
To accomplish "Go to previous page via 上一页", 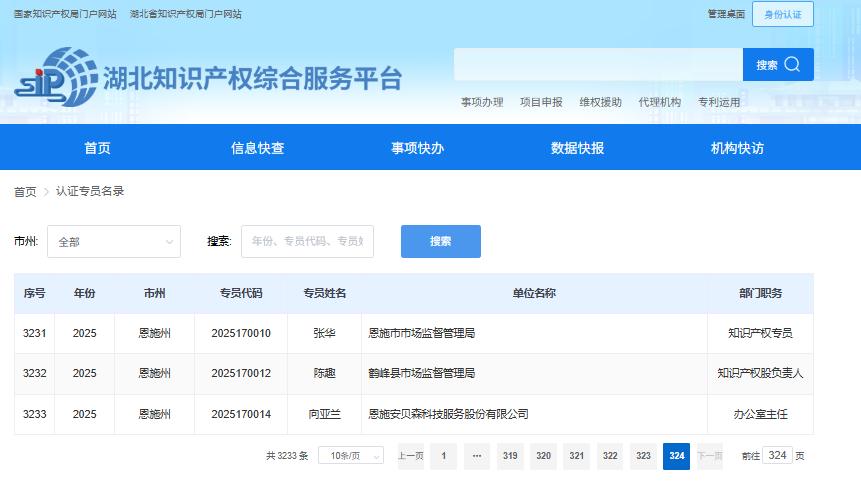I will coord(410,456).
